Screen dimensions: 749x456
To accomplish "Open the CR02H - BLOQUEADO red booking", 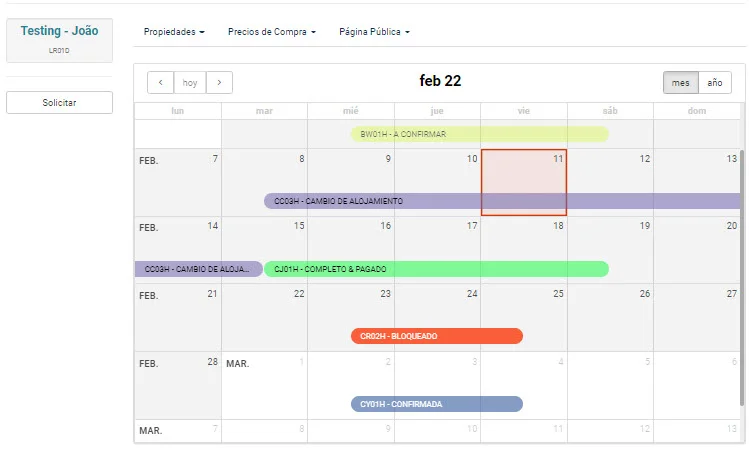I will (x=437, y=336).
